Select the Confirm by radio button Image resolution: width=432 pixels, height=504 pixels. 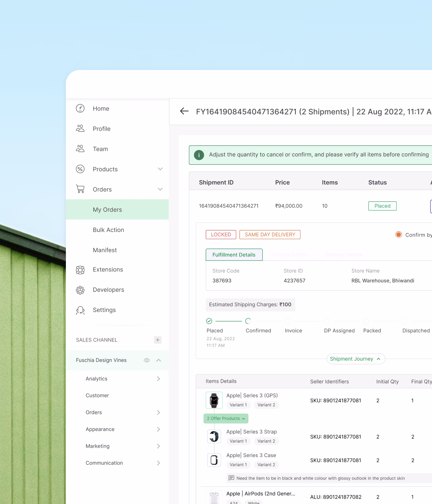(398, 234)
